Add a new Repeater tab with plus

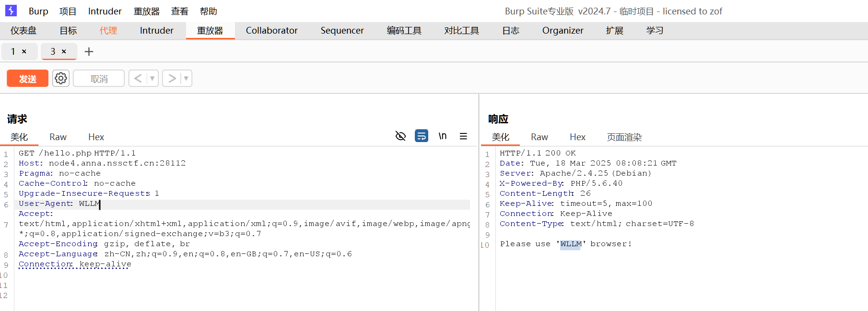pos(89,51)
